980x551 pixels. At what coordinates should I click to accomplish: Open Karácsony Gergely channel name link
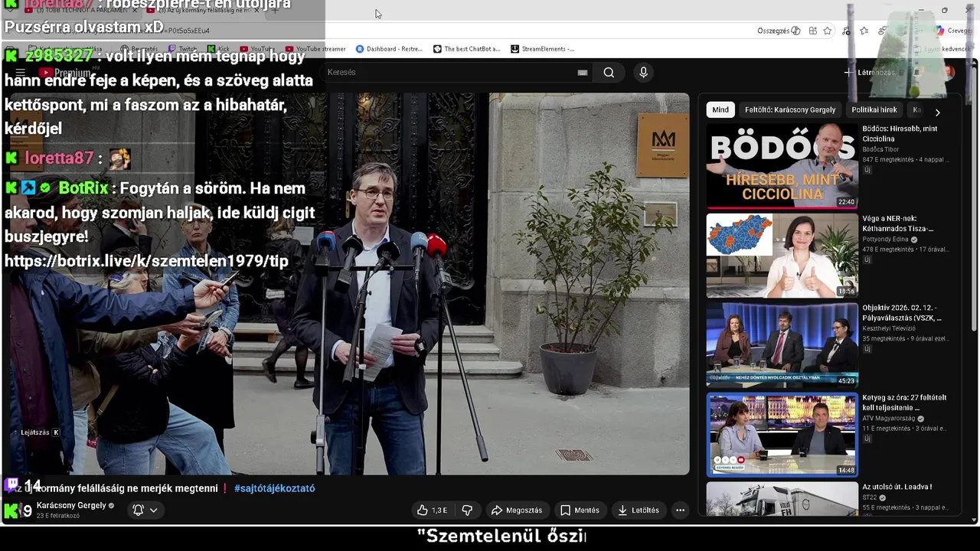pos(71,506)
